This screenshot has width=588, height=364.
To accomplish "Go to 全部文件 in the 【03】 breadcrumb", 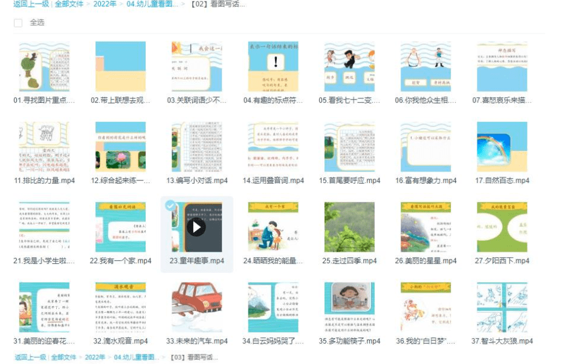I will coord(63,357).
